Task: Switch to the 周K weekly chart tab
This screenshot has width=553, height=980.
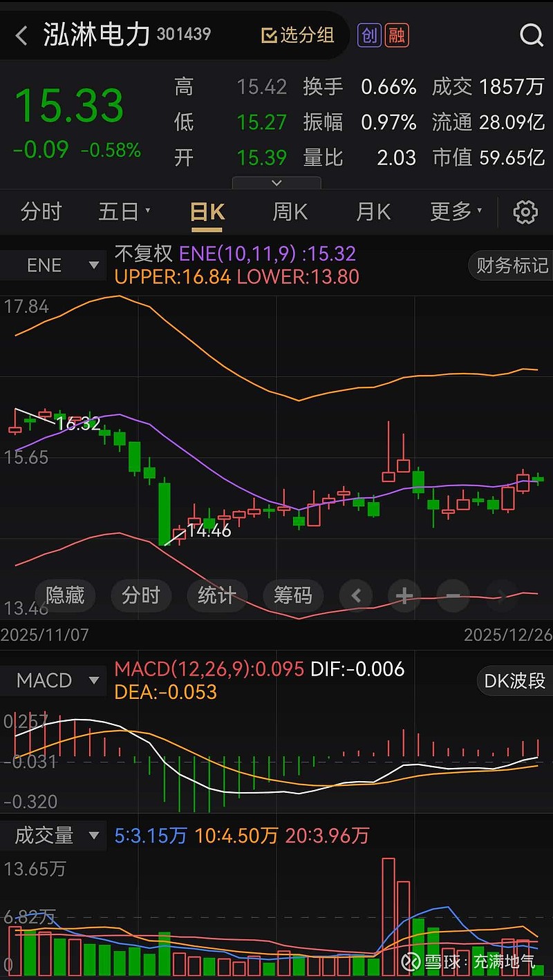Action: click(289, 212)
